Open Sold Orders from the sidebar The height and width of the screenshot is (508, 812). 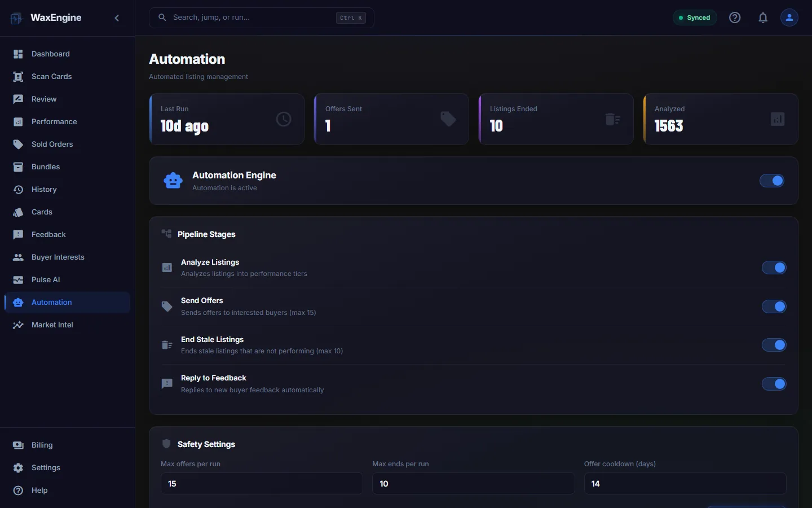[67, 144]
